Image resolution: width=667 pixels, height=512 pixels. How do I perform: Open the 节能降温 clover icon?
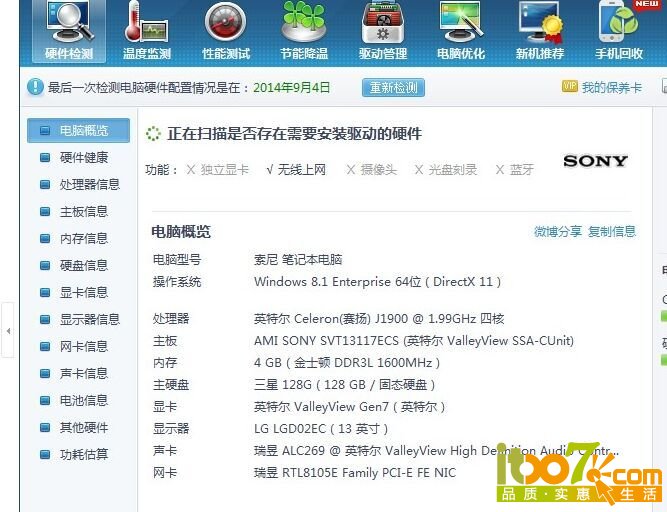tap(304, 31)
